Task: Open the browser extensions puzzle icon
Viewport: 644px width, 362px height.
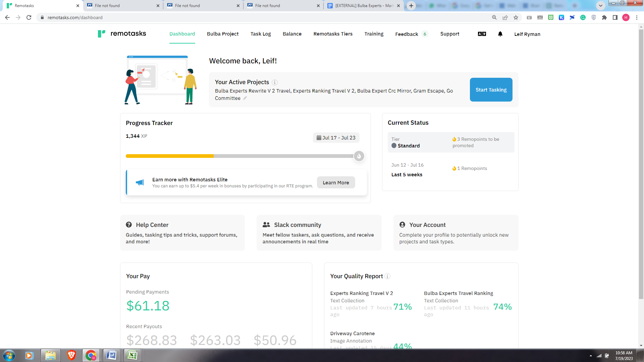Action: 604,17
